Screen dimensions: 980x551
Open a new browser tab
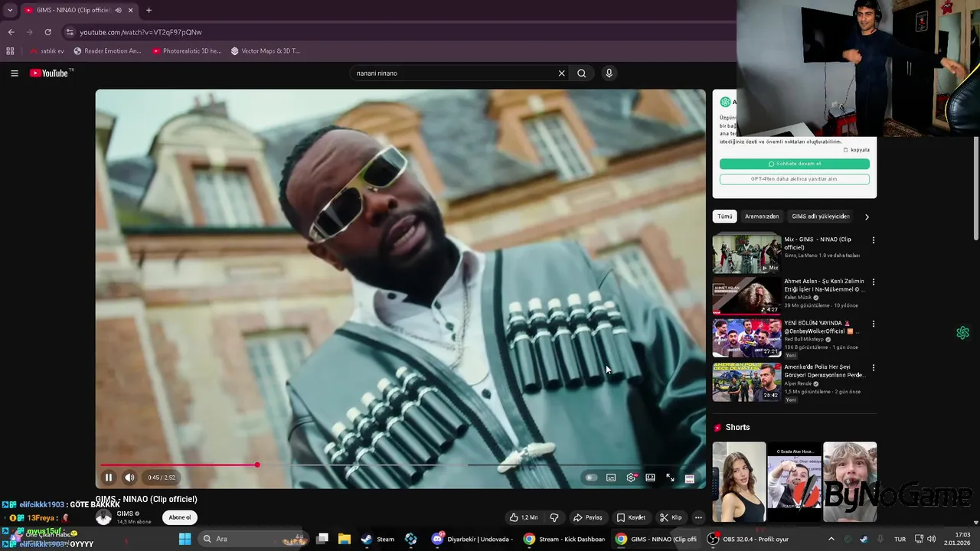pos(149,10)
